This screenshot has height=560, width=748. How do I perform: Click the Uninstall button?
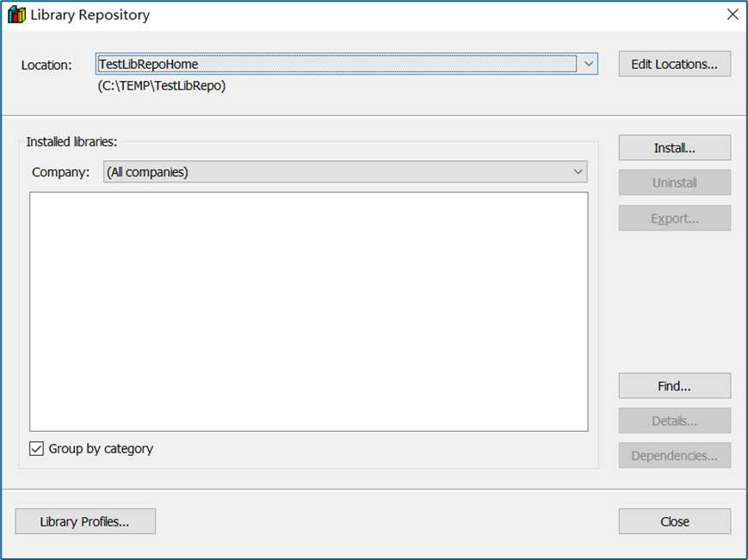674,182
